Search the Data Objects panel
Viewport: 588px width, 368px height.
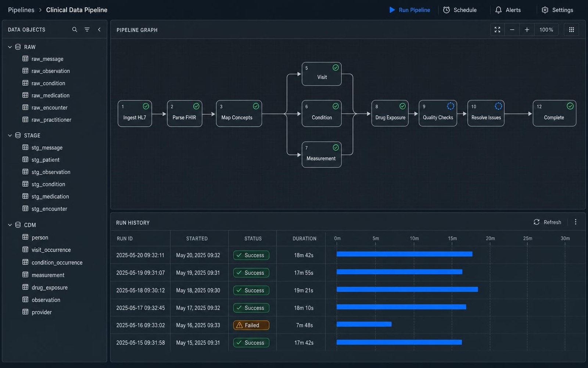click(x=75, y=29)
